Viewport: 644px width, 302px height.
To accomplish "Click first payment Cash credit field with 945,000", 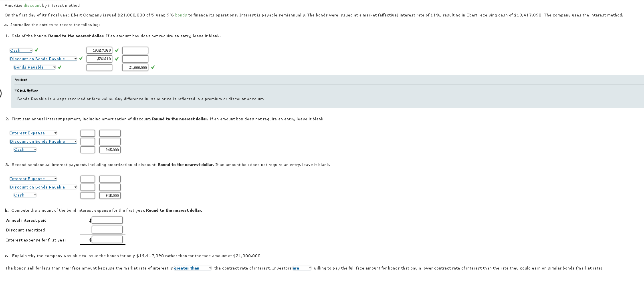I will (110, 150).
